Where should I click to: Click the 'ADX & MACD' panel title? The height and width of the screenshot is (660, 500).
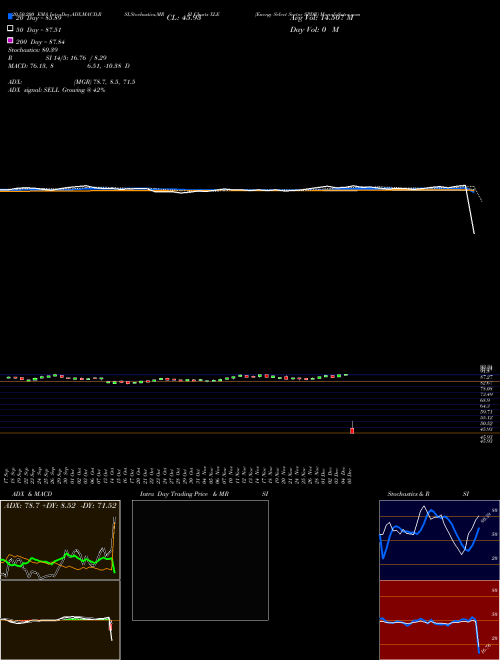(32, 494)
